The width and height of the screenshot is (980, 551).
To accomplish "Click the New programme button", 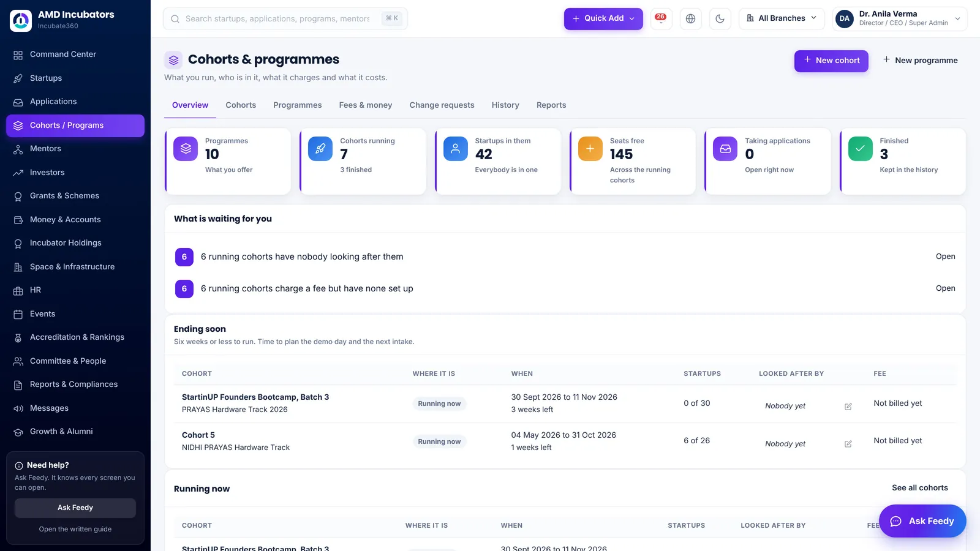I will point(920,61).
